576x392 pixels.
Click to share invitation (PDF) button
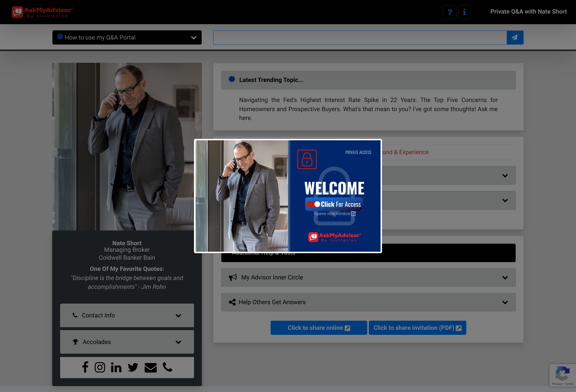417,328
